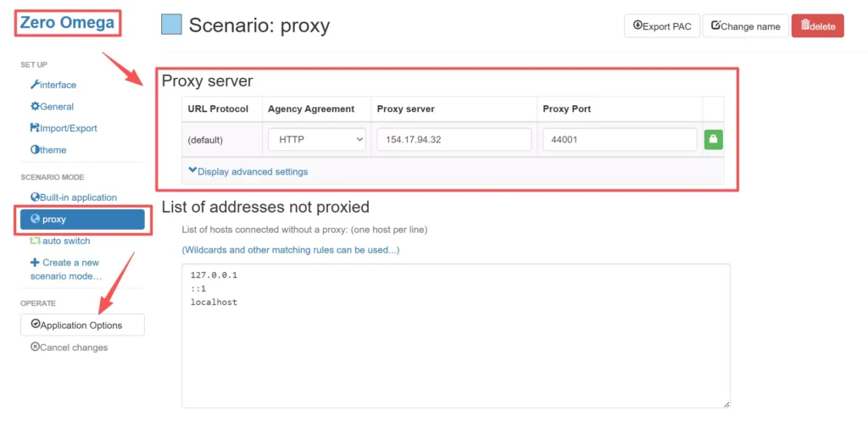The image size is (868, 428).
Task: Open the interface settings page
Action: coord(53,85)
